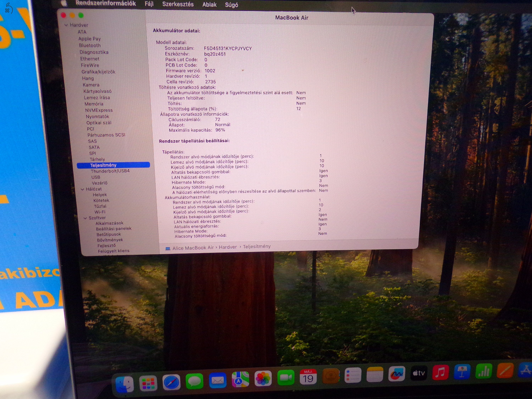Image resolution: width=532 pixels, height=399 pixels.
Task: Select Apple Pay in the sidebar
Action: (x=90, y=38)
